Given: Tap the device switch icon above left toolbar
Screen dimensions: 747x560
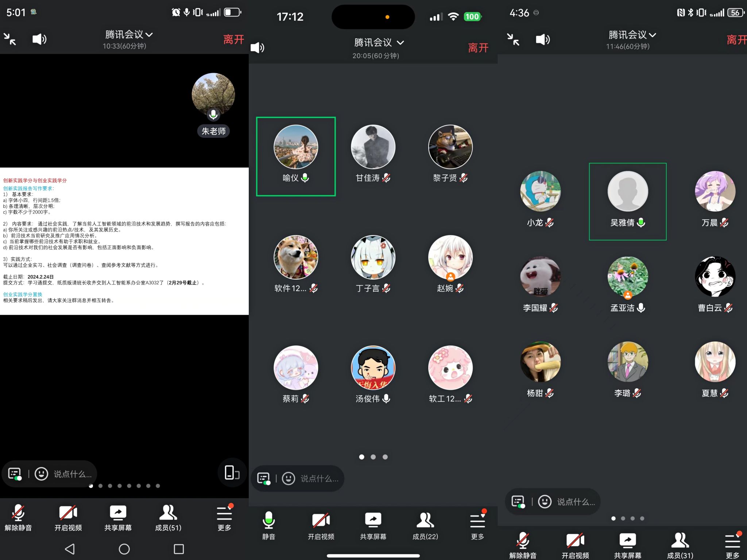Looking at the screenshot, I should (232, 472).
